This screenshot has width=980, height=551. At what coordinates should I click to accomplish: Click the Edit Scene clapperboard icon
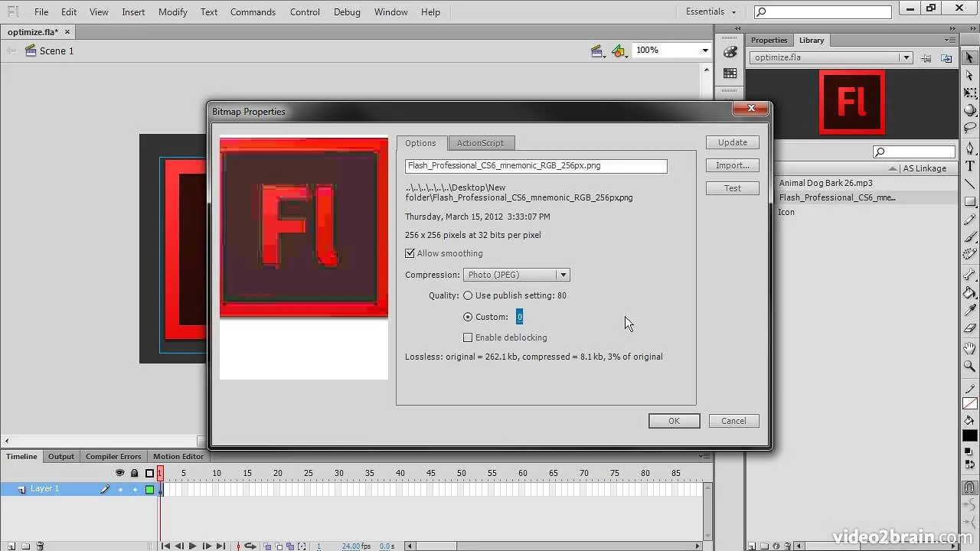click(598, 51)
